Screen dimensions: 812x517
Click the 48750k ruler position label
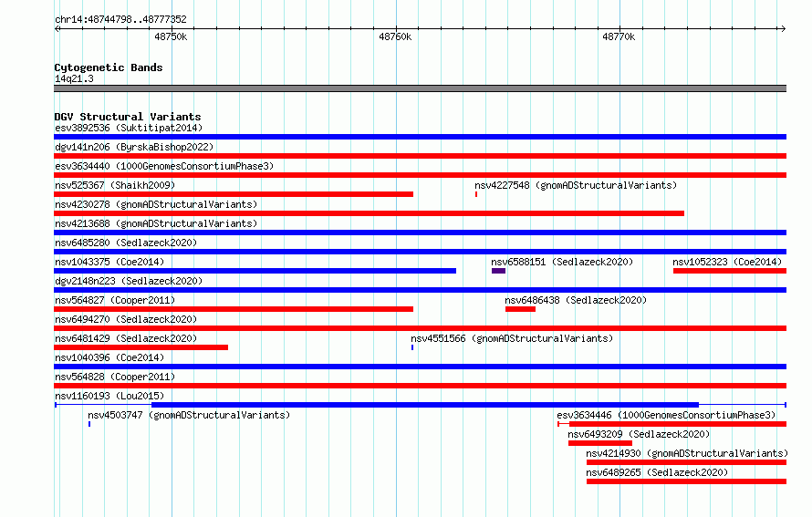171,36
